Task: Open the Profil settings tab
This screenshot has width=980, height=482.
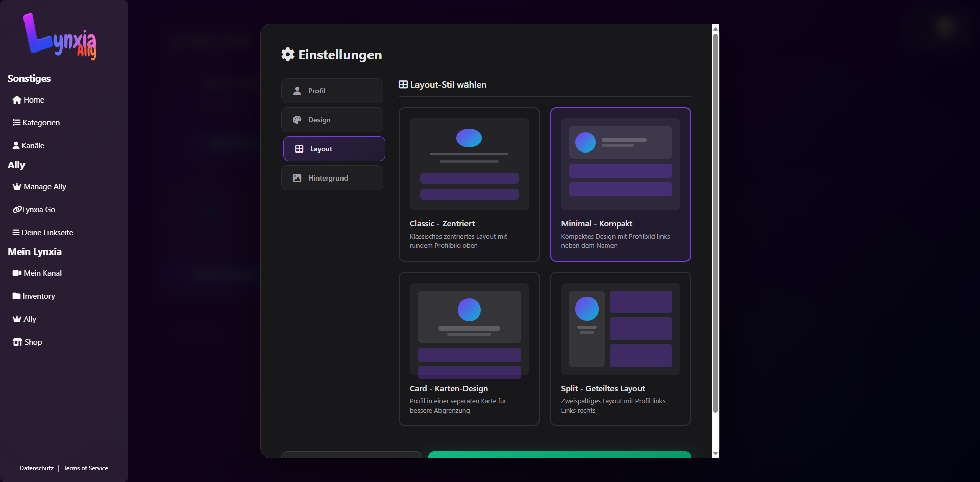Action: (x=332, y=91)
